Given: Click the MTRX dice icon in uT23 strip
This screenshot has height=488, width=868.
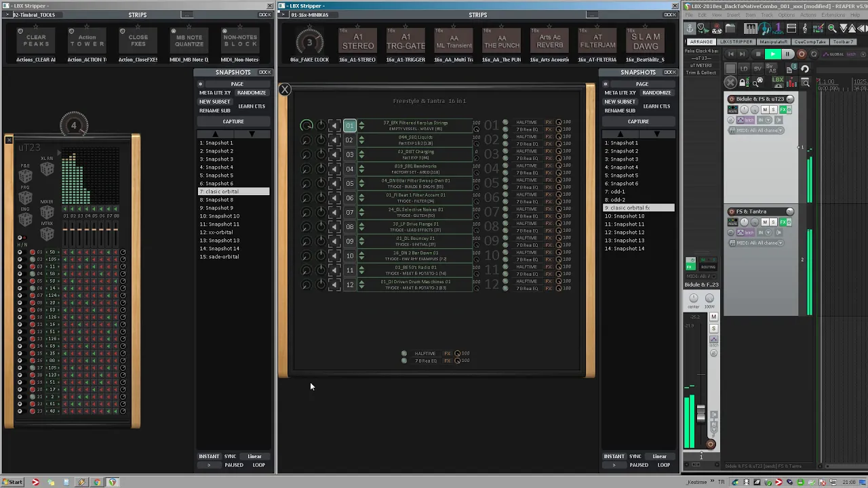Looking at the screenshot, I should point(47,234).
